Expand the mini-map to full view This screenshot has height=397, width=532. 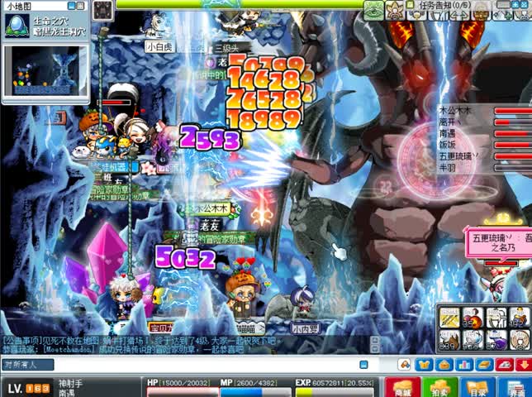tap(80, 6)
